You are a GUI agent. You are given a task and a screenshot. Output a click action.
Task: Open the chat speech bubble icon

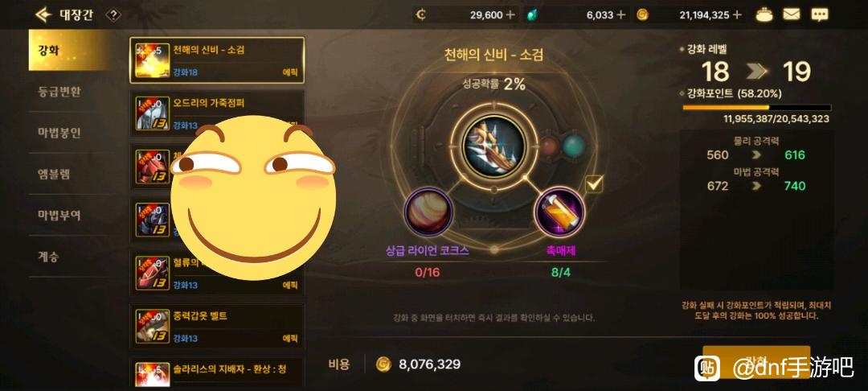[820, 15]
